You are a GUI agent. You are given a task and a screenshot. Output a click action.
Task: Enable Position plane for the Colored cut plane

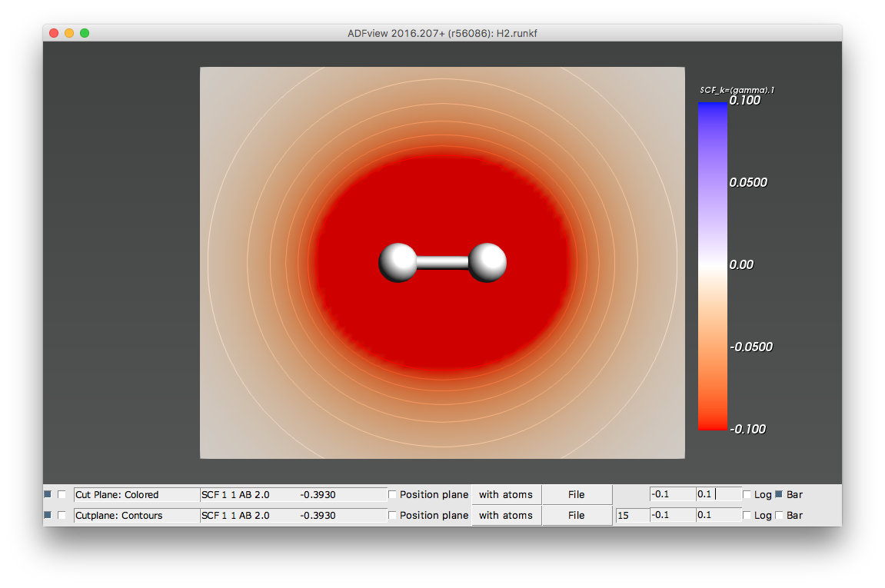point(391,494)
